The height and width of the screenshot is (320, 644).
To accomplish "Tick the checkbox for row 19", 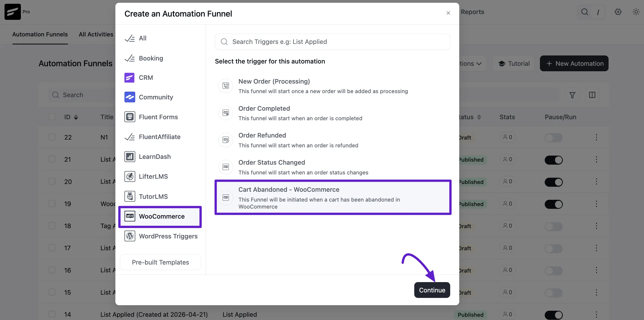I will (x=52, y=204).
